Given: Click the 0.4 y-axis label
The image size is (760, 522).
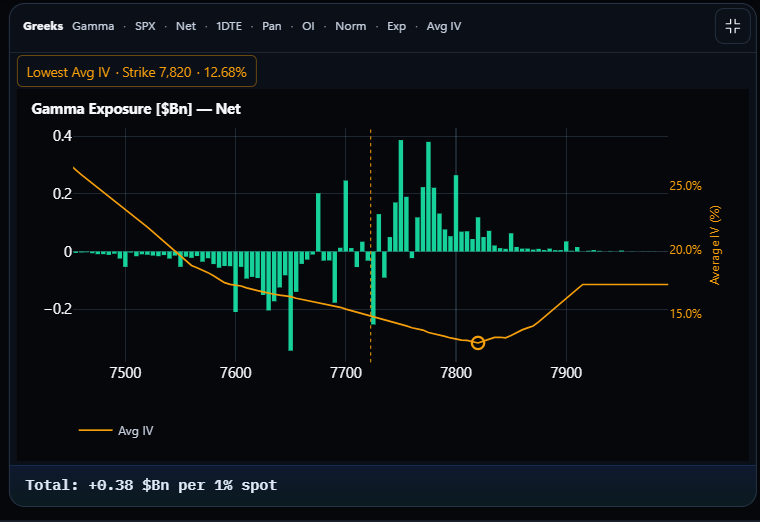Looking at the screenshot, I should pos(62,136).
